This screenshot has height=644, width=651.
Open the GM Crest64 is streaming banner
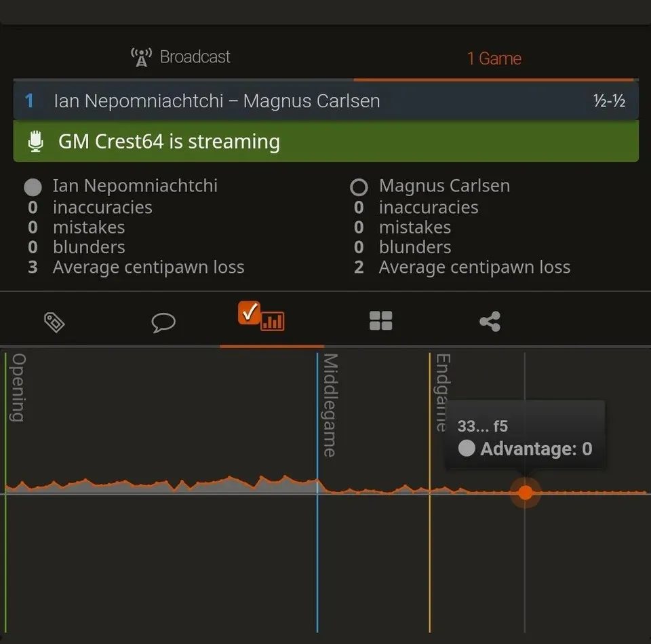[x=326, y=141]
